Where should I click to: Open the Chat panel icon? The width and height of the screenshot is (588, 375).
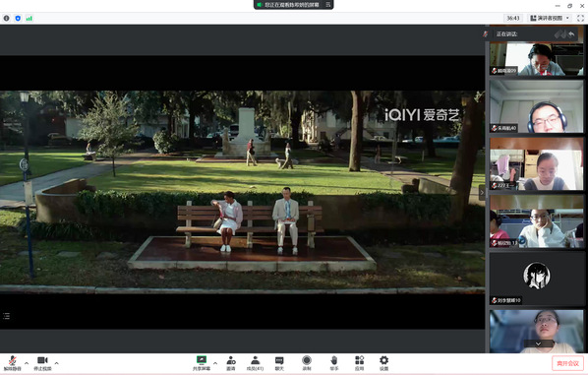click(x=279, y=363)
